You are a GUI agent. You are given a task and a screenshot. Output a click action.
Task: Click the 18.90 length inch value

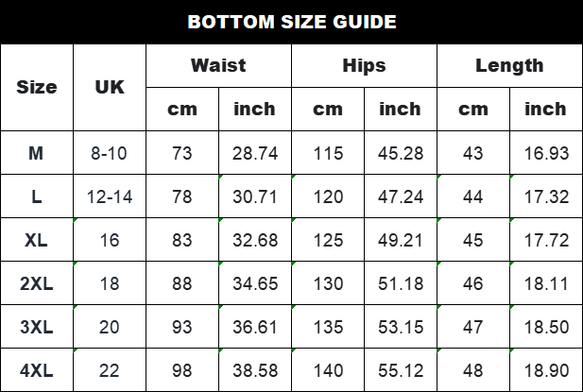[x=545, y=369]
